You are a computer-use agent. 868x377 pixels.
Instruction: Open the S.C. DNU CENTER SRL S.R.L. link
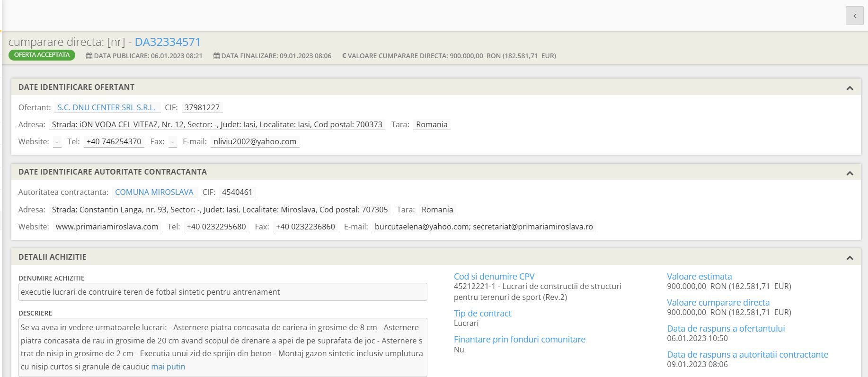pyautogui.click(x=106, y=107)
